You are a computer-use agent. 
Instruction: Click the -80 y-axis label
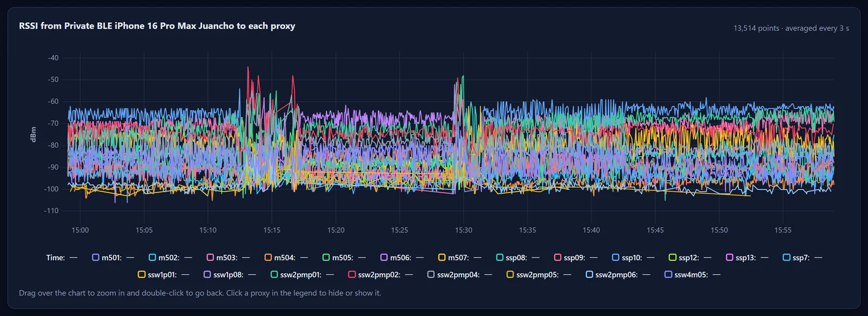point(53,145)
